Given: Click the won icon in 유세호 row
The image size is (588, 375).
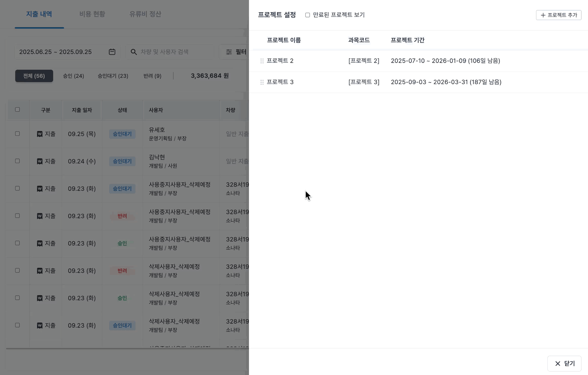Looking at the screenshot, I should point(40,134).
